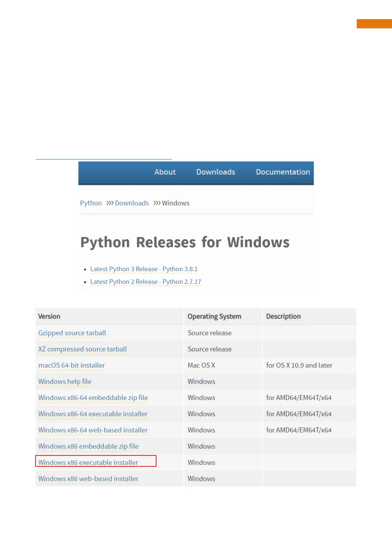392x555 pixels.
Task: Select AMD64 description in x86-64 embeddable zip row
Action: [299, 397]
